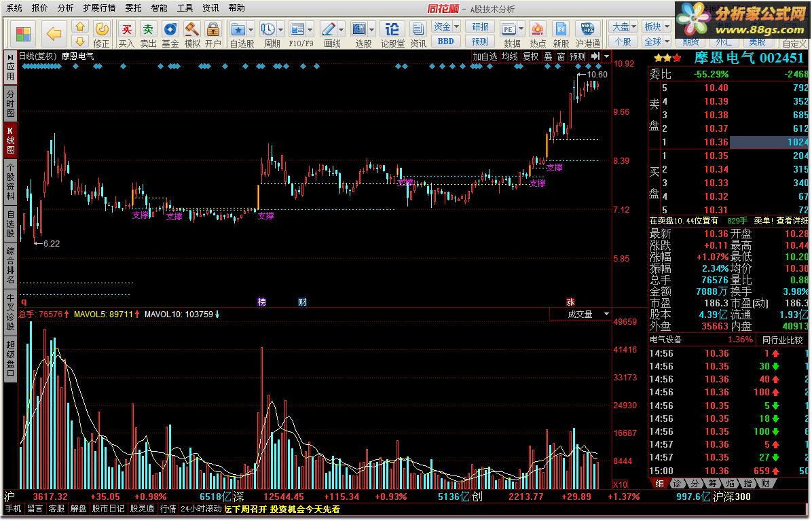The image size is (812, 521).
Task: Go back with yellow left arrow
Action: tap(54, 34)
